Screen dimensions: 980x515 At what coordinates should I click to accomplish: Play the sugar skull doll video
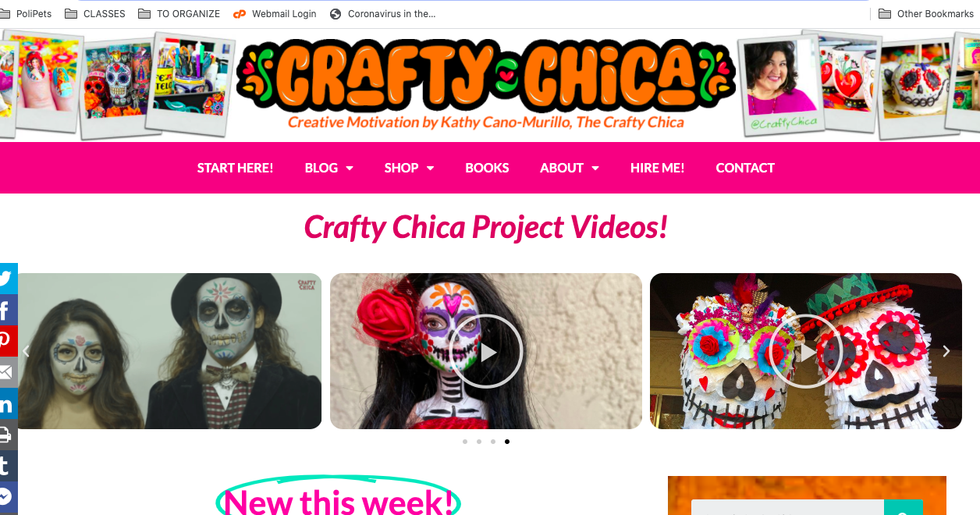pyautogui.click(x=485, y=351)
